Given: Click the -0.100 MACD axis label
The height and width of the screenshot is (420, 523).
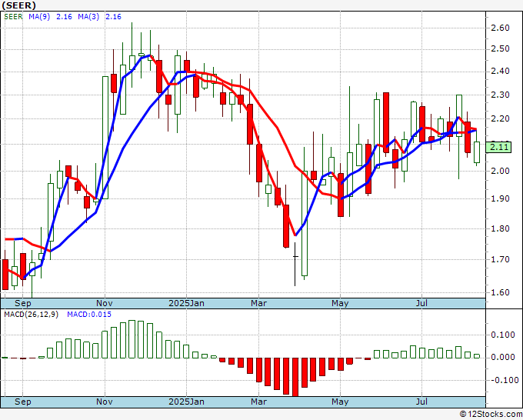Looking at the screenshot, I should [x=503, y=380].
